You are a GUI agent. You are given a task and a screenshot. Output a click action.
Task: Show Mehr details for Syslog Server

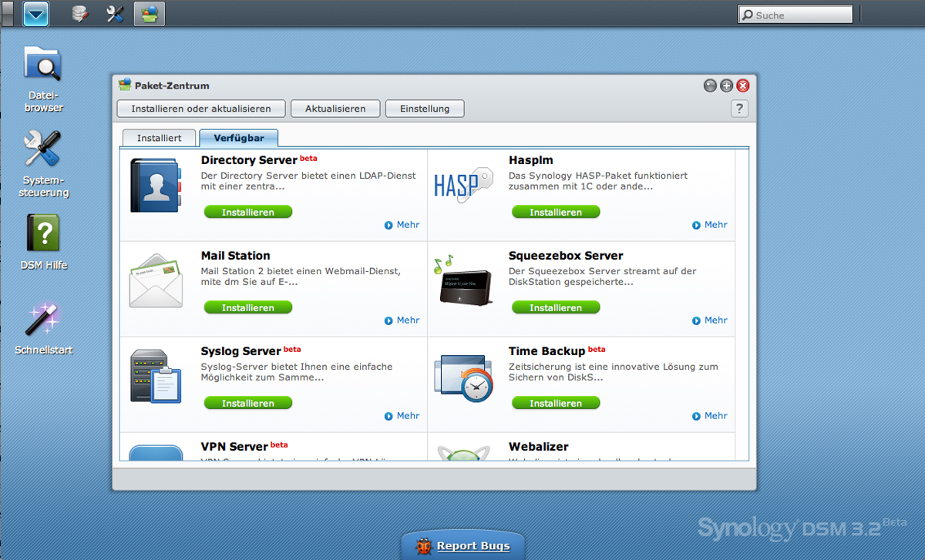402,416
